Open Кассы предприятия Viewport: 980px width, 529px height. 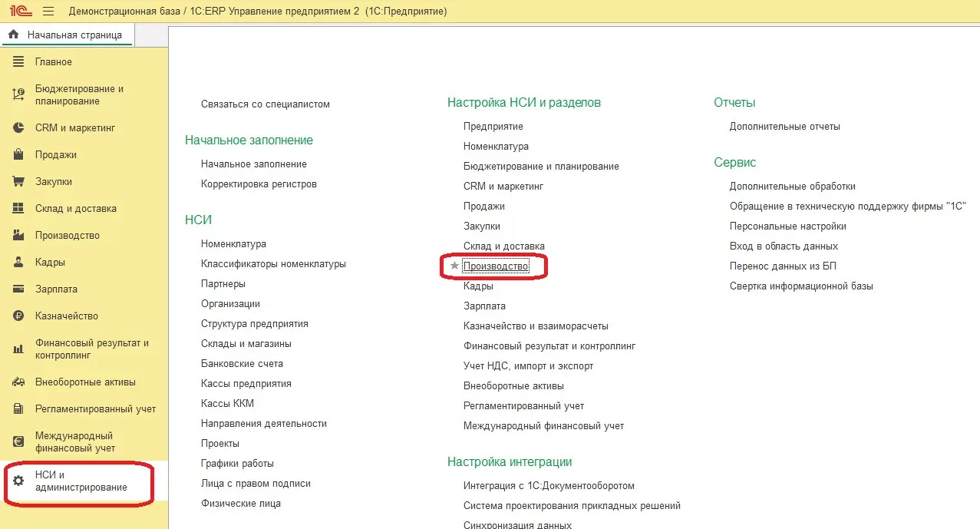tap(246, 383)
